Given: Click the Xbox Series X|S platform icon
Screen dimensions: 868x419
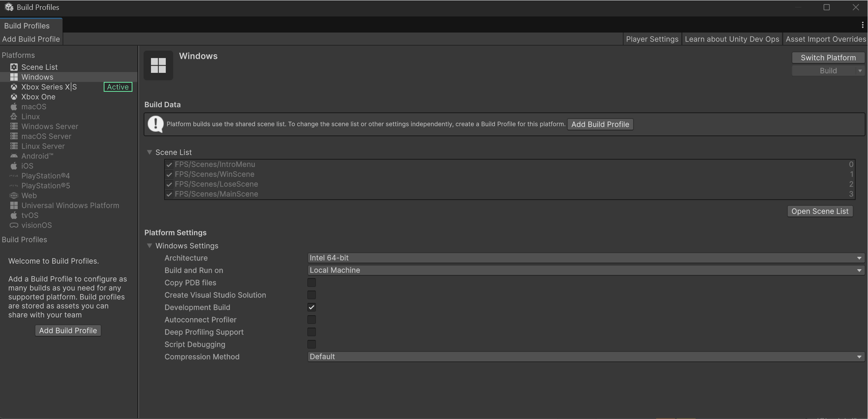Looking at the screenshot, I should [14, 87].
